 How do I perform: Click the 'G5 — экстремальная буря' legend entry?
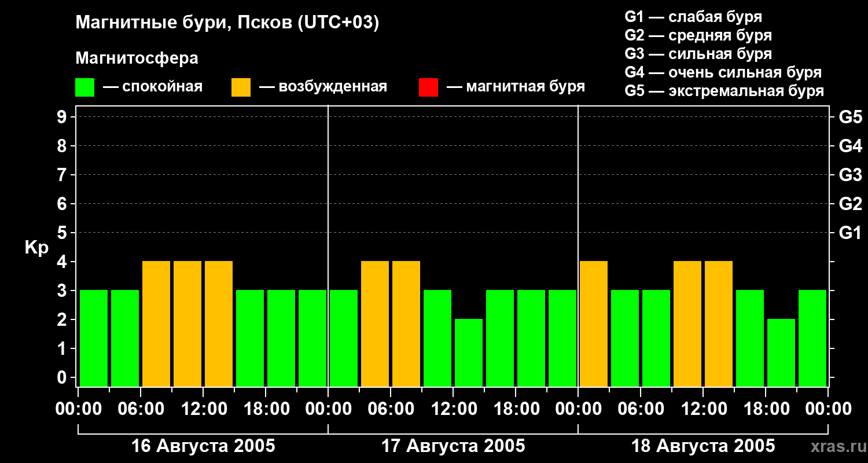tap(724, 91)
